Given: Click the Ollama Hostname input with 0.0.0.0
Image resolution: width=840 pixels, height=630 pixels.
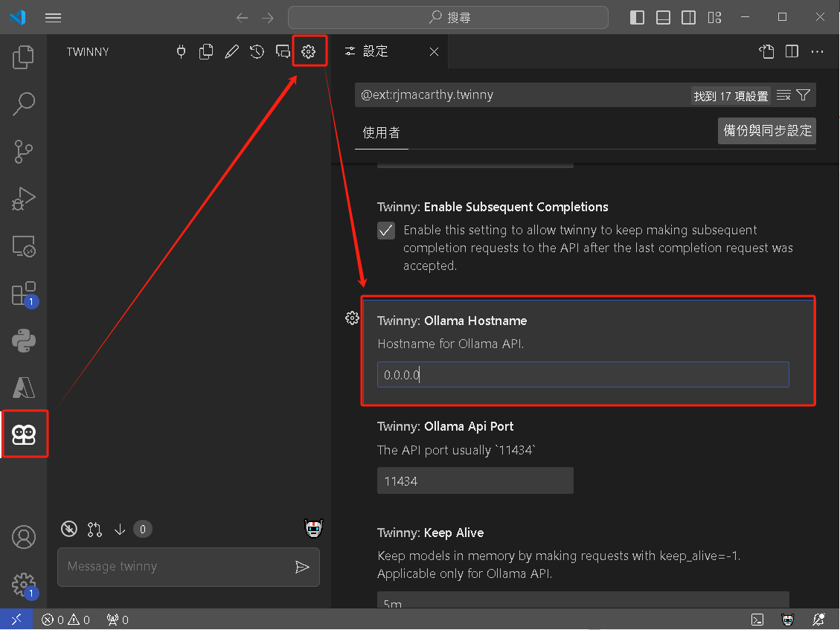Looking at the screenshot, I should point(583,374).
